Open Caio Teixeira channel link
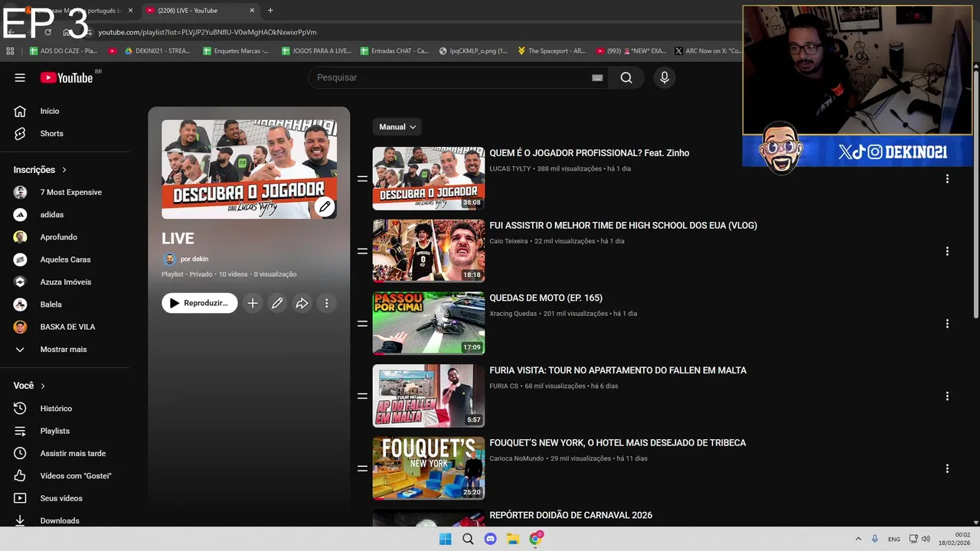This screenshot has width=980, height=551. (x=509, y=241)
